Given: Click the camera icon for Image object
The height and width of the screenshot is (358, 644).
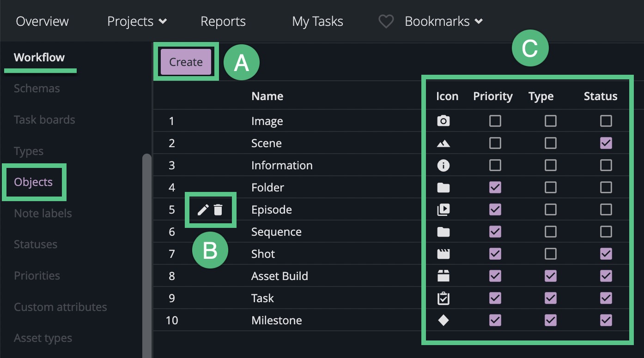Looking at the screenshot, I should click(x=443, y=121).
